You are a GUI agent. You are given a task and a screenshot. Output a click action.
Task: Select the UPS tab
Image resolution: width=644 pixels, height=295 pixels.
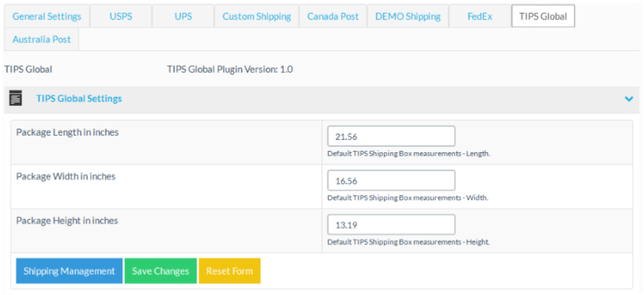pyautogui.click(x=183, y=17)
